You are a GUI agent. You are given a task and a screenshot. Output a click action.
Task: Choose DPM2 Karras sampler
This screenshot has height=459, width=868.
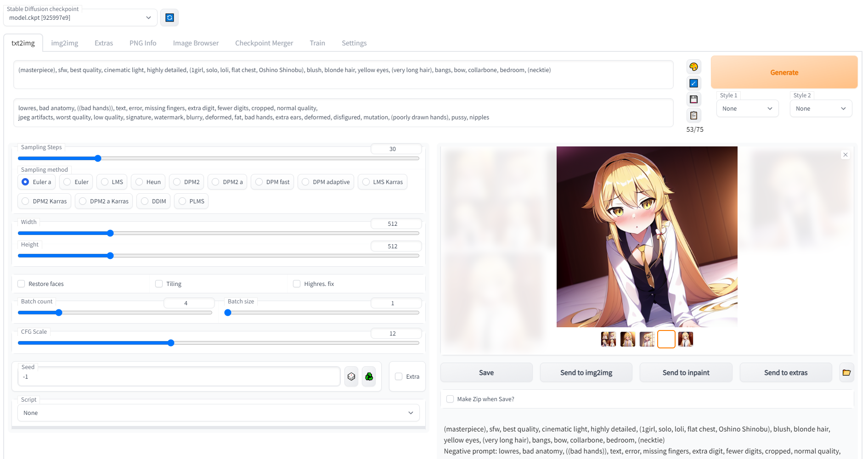tap(44, 201)
